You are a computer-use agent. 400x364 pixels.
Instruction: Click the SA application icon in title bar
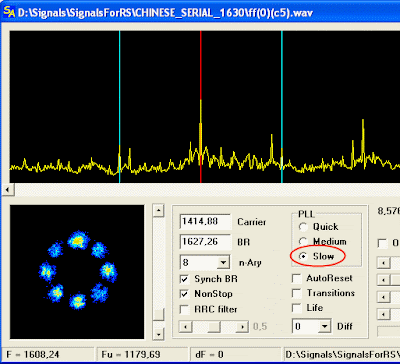(x=9, y=12)
